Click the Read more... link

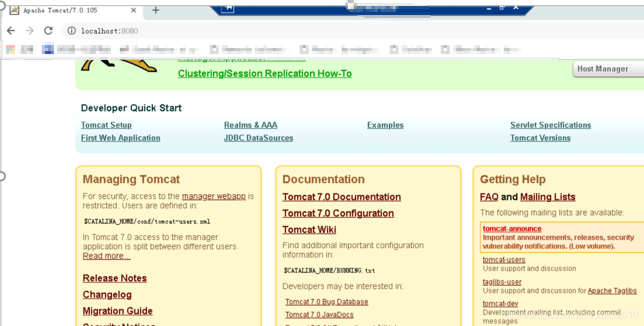[106, 256]
